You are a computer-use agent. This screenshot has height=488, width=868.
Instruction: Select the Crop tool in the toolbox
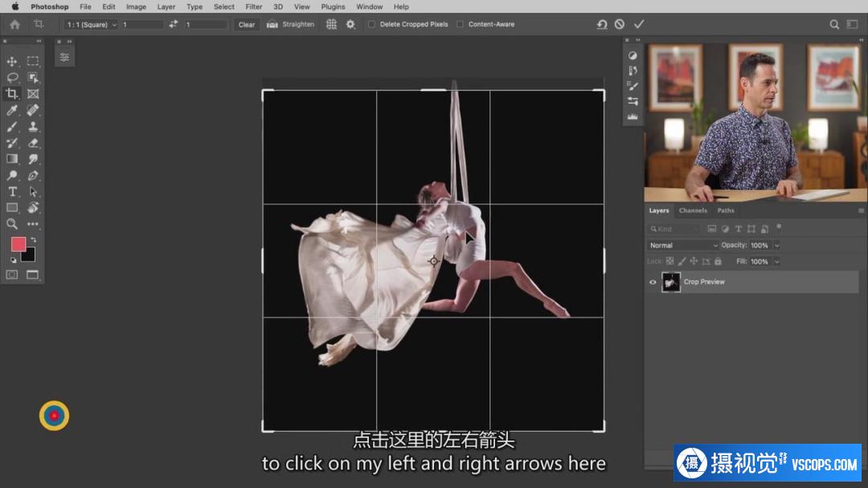coord(11,93)
